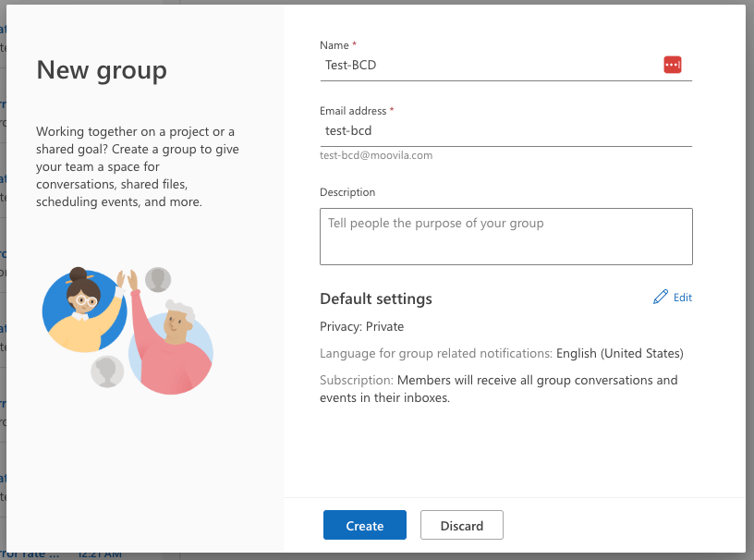Click the Create button
This screenshot has height=560, width=754.
click(x=364, y=525)
